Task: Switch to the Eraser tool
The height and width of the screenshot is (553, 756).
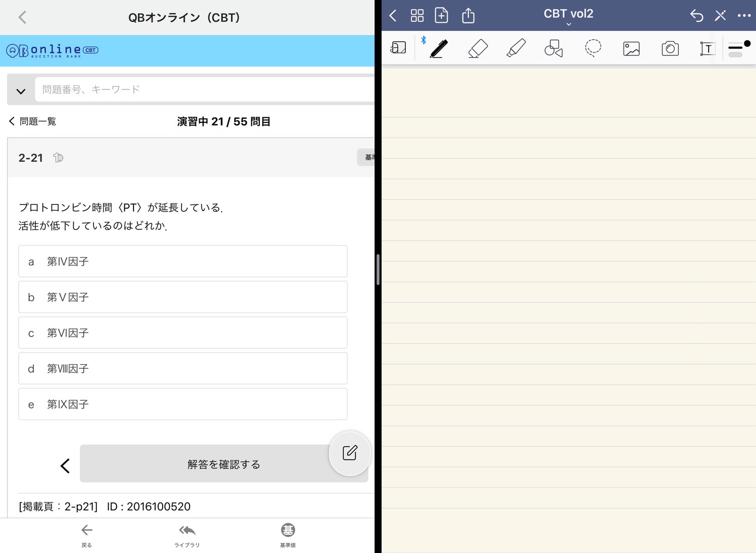Action: [477, 48]
